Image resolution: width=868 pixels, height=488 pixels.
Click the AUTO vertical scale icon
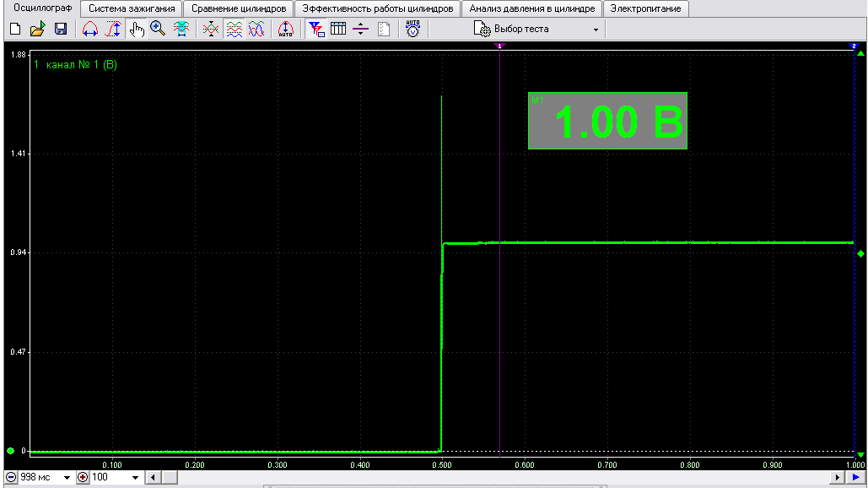point(286,29)
